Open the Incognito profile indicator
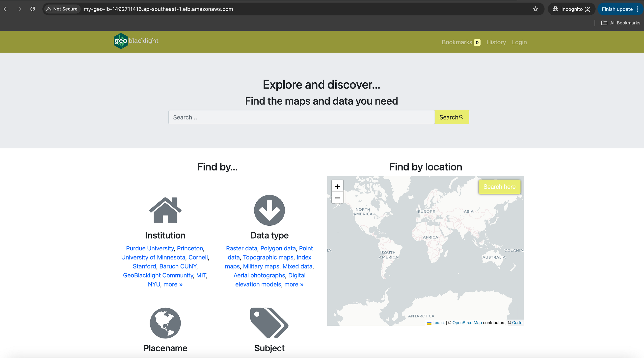The height and width of the screenshot is (358, 644). [x=571, y=9]
